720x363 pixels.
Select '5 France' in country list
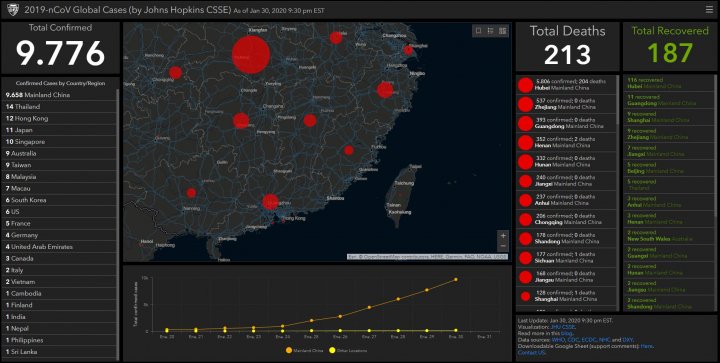click(x=59, y=223)
